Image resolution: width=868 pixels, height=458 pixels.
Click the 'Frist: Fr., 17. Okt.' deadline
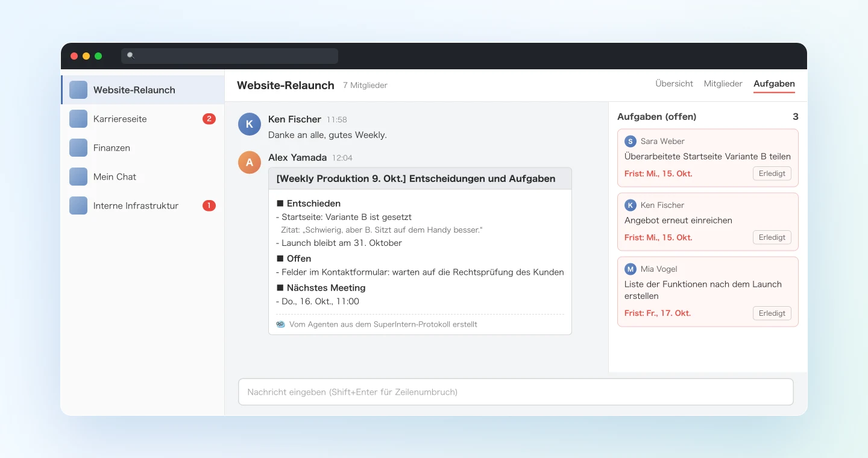(658, 313)
